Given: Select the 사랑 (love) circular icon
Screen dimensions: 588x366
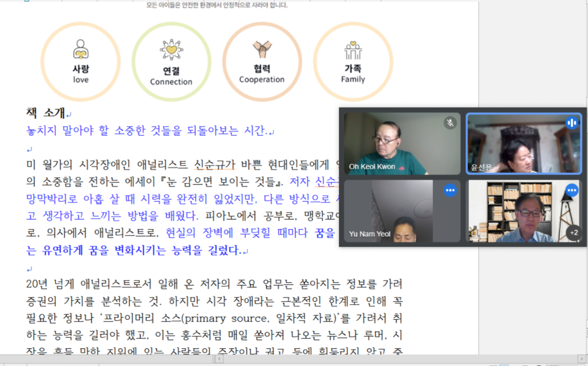Looking at the screenshot, I should point(80,60).
